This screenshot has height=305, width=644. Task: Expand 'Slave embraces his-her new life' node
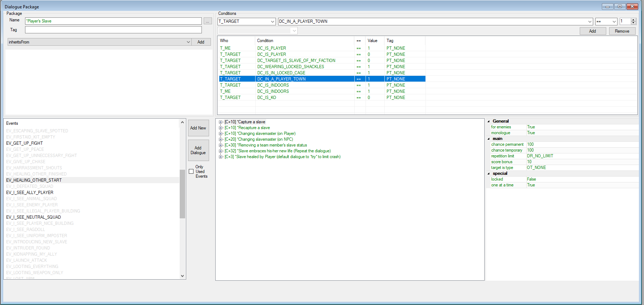pyautogui.click(x=221, y=151)
